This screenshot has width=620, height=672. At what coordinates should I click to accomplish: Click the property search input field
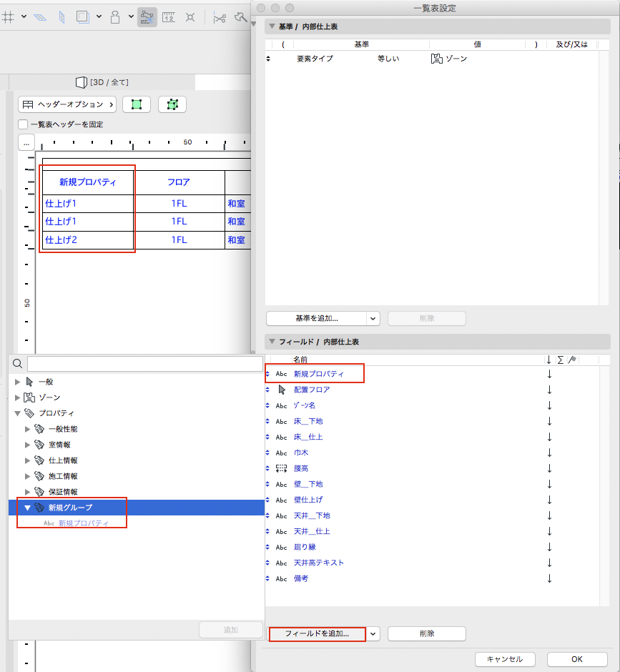tap(144, 364)
